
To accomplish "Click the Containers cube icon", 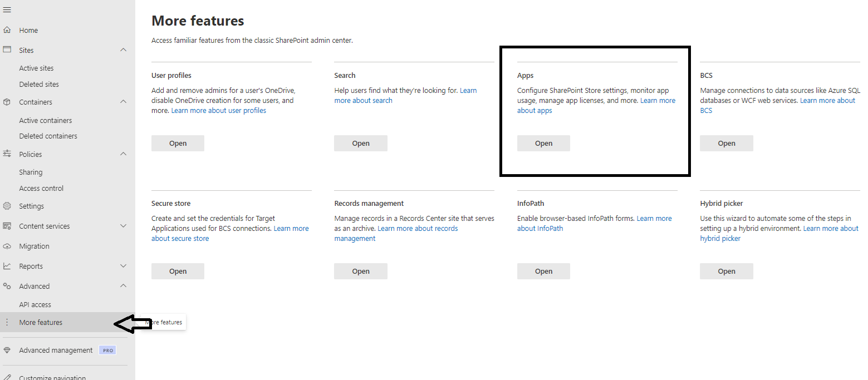I will coord(7,102).
